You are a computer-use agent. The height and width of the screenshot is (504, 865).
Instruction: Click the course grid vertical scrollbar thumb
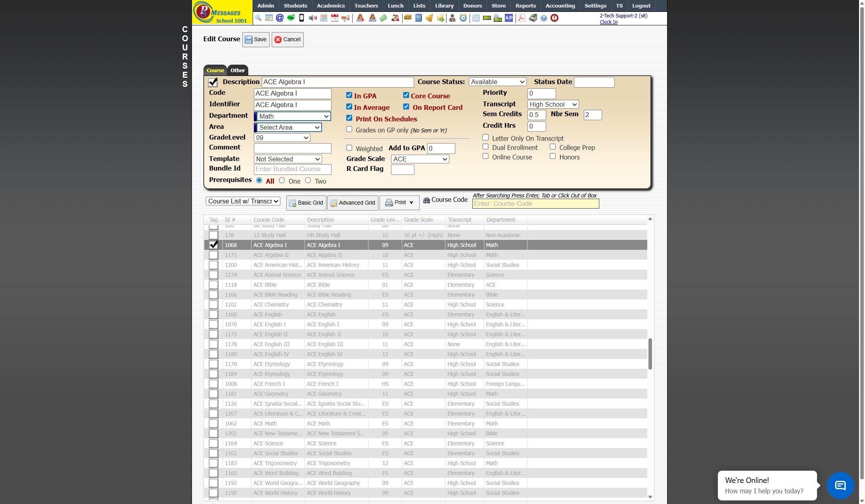pos(650,354)
